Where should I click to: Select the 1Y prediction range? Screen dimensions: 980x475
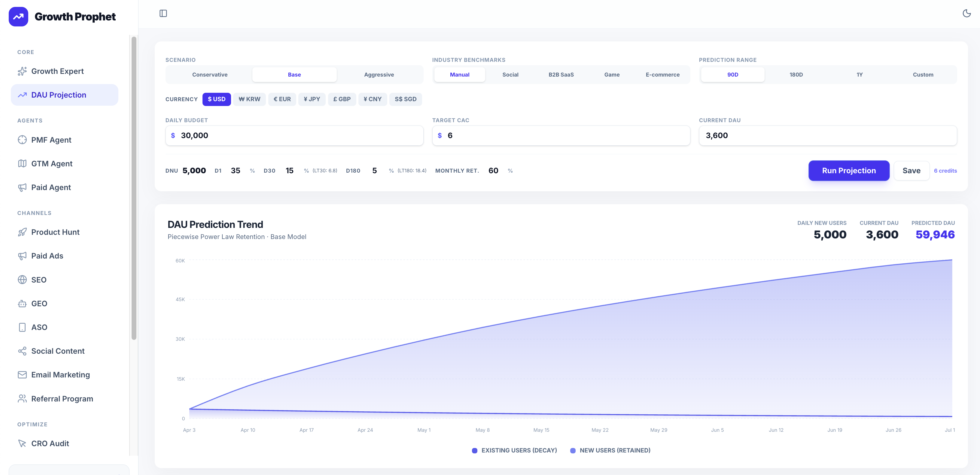[x=860, y=74]
